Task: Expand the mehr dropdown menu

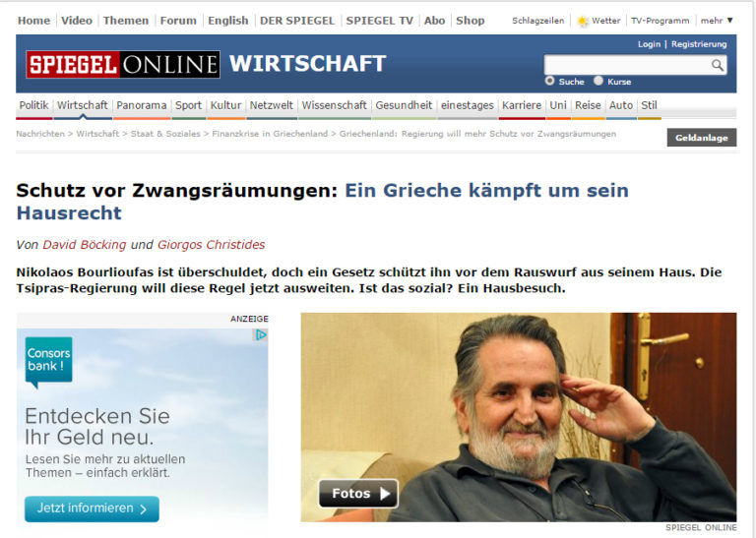Action: click(717, 21)
